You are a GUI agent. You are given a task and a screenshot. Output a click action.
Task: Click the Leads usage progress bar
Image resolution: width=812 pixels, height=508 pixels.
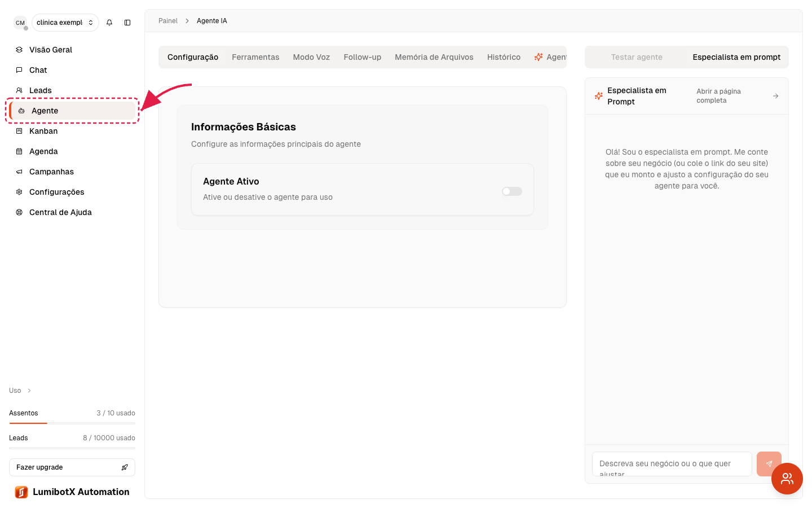click(x=72, y=448)
